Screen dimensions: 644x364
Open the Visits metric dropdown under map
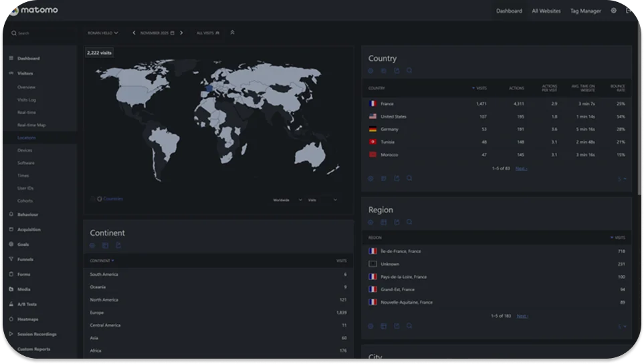coord(322,200)
